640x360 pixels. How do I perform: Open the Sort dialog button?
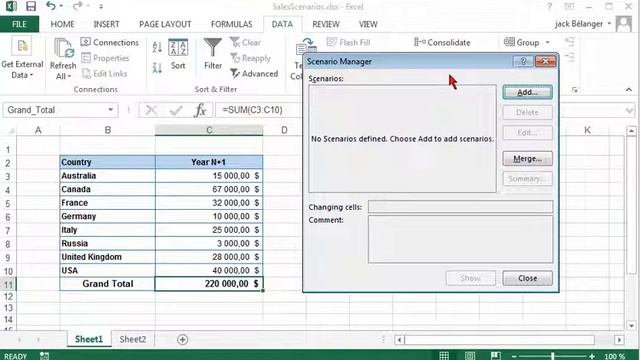(178, 55)
